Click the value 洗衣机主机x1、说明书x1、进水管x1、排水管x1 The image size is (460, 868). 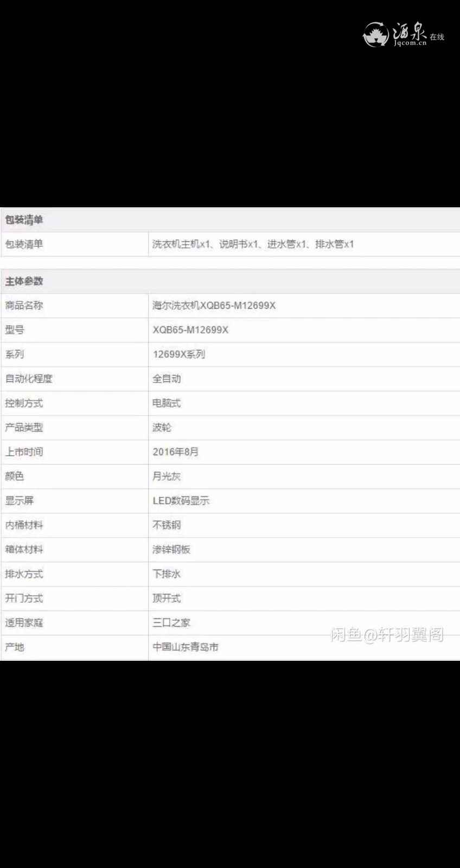pos(253,244)
